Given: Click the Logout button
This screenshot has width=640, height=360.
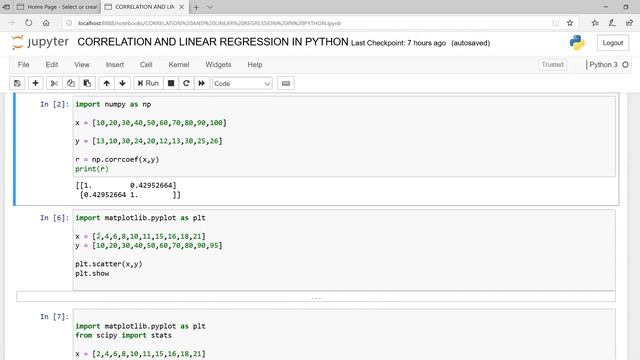Looking at the screenshot, I should click(613, 43).
